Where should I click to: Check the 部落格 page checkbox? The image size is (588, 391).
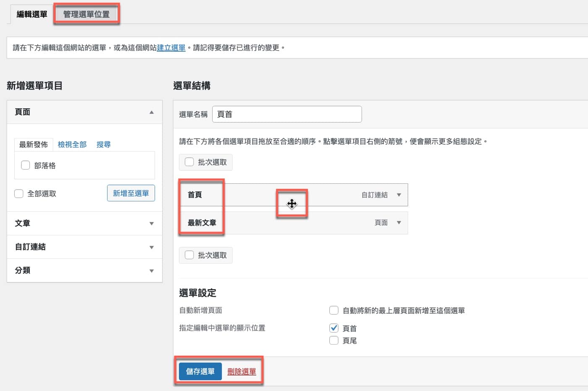tap(26, 165)
